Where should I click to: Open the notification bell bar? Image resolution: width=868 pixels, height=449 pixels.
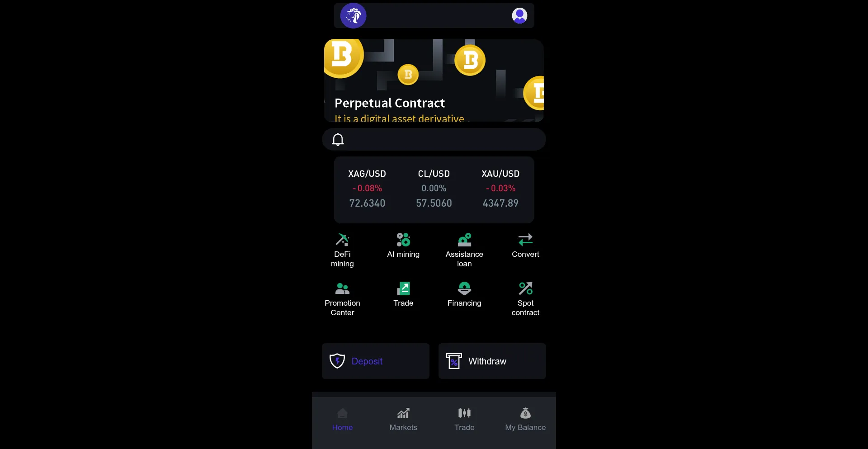434,139
